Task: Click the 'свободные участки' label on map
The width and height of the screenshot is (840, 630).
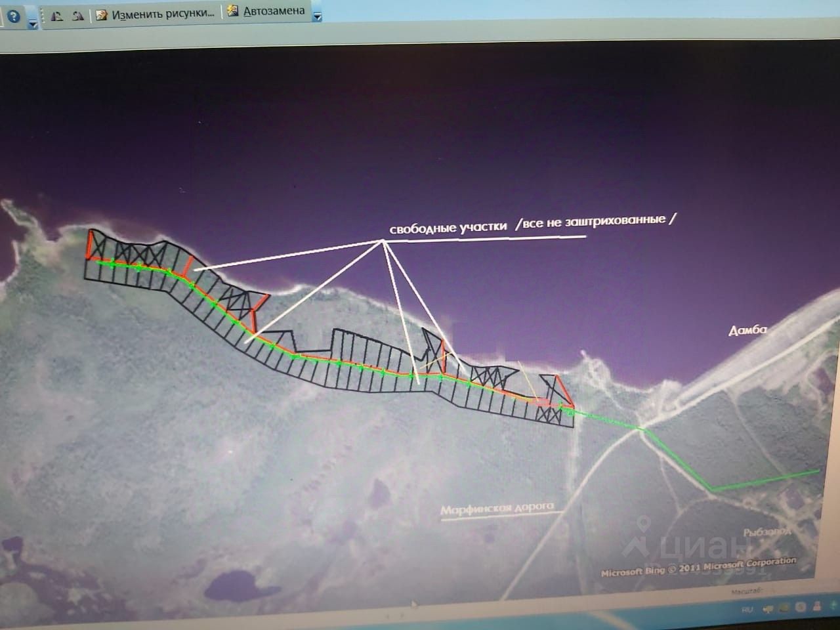Action: pos(448,228)
